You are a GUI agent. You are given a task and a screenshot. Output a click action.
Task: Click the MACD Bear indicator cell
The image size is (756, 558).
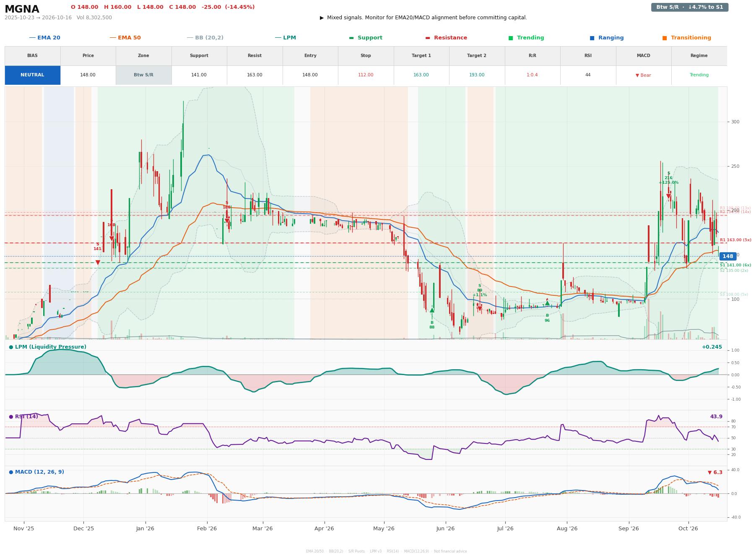(x=643, y=75)
